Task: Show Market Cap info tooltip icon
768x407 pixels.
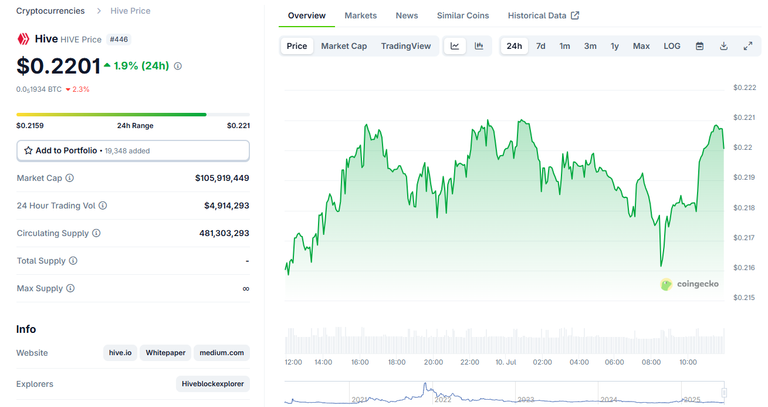Action: click(x=70, y=178)
